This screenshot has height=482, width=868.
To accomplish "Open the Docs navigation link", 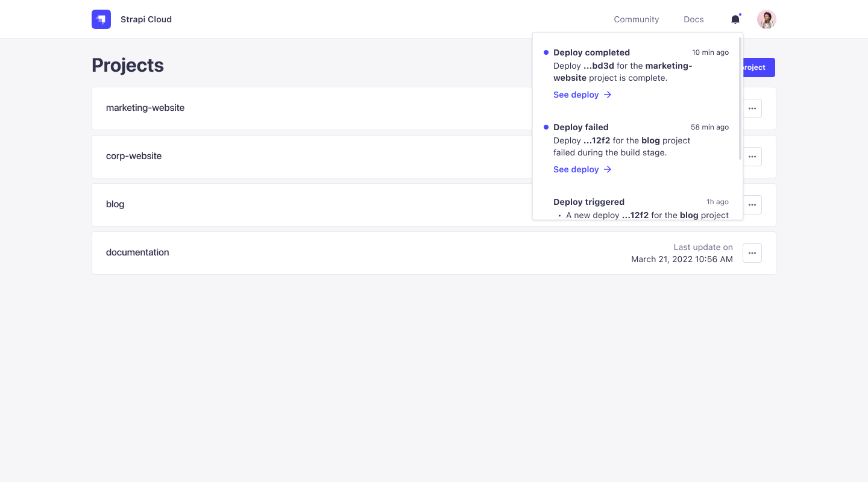I will tap(693, 19).
